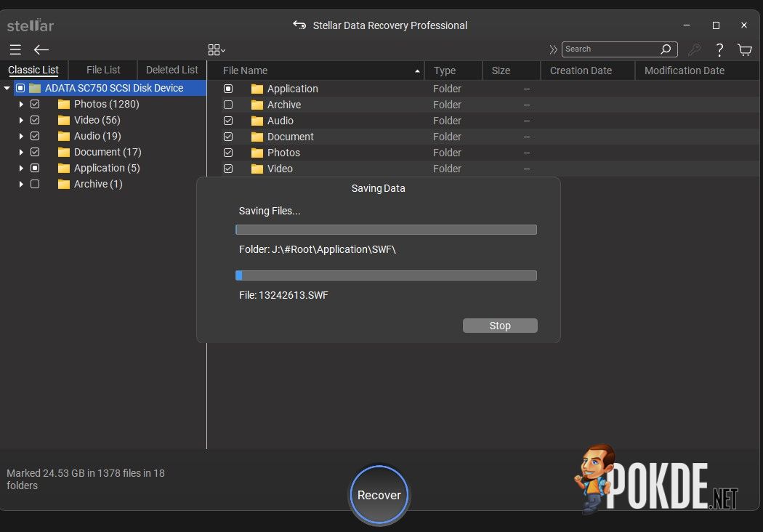The image size is (763, 532).
Task: Toggle Application row checkbox in file list
Action: pos(228,89)
